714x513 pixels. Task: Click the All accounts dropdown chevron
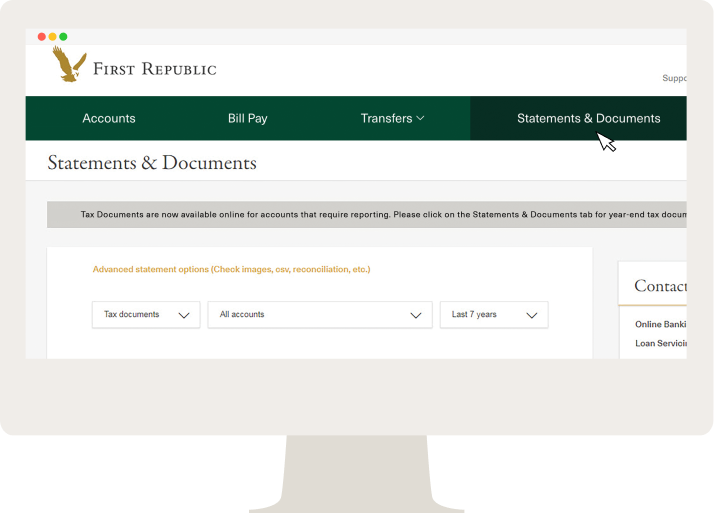point(416,315)
